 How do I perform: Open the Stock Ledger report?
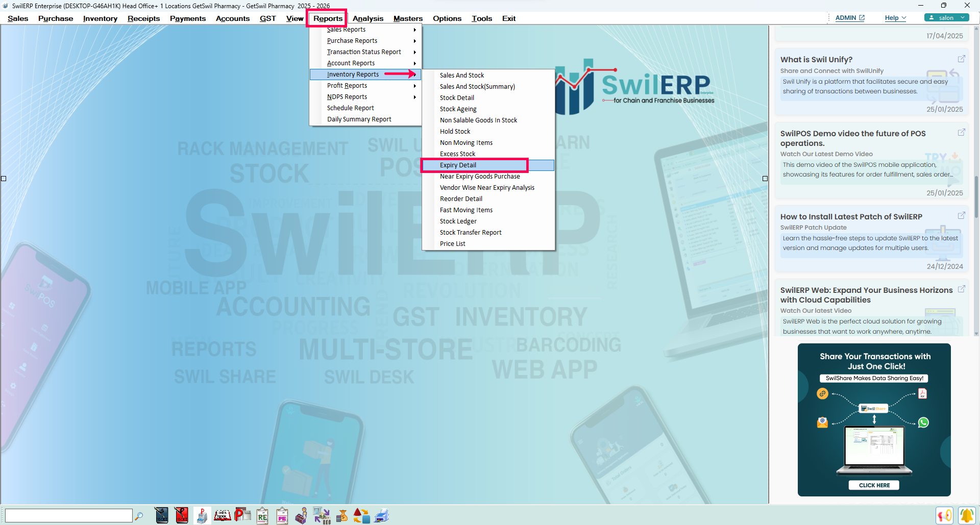[488, 221]
